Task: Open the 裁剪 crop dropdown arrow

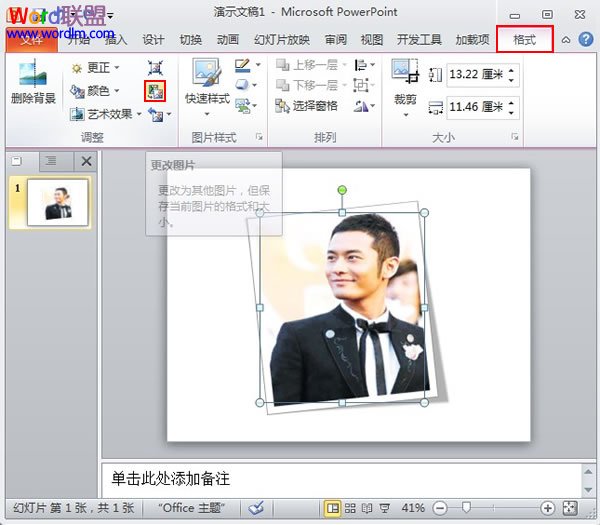Action: coord(406,114)
